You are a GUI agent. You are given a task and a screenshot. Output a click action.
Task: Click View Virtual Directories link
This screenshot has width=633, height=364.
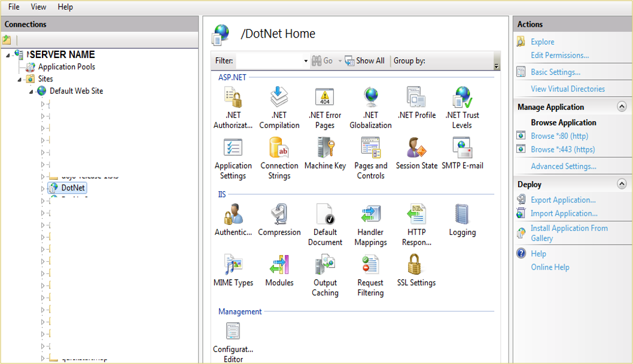click(568, 88)
